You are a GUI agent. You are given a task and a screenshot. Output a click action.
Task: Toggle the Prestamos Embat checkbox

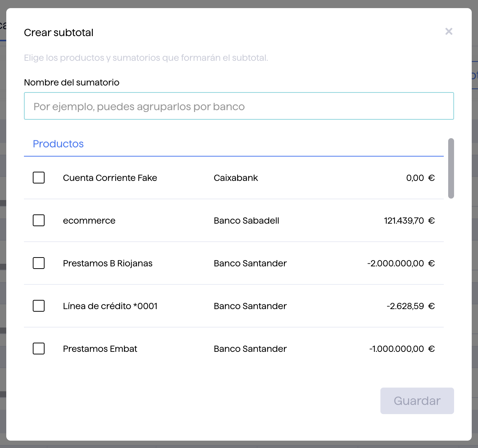[39, 349]
